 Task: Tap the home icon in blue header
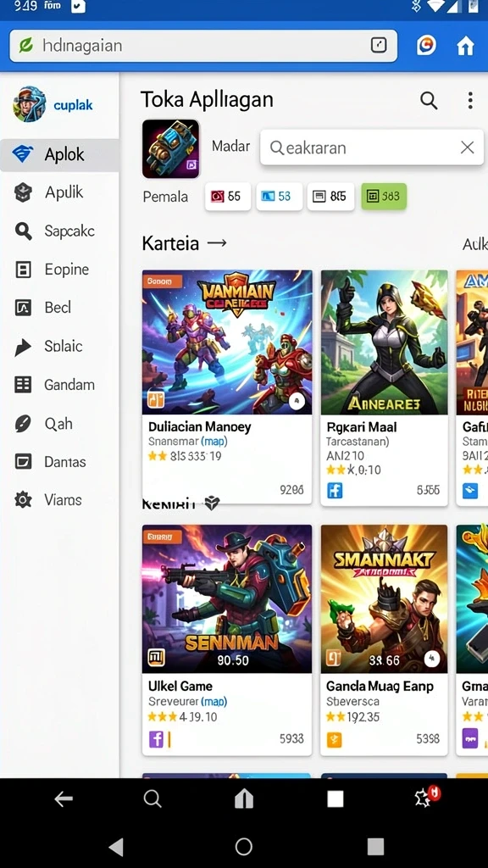click(x=465, y=46)
